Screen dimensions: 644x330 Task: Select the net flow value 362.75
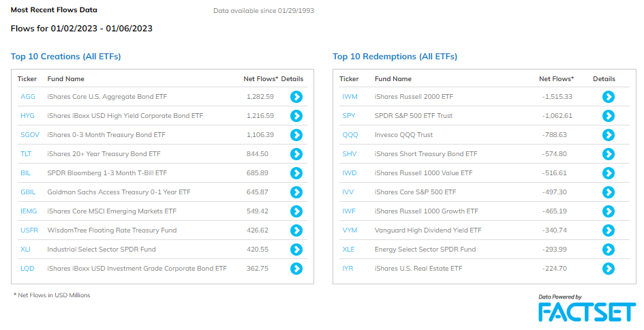[258, 269]
